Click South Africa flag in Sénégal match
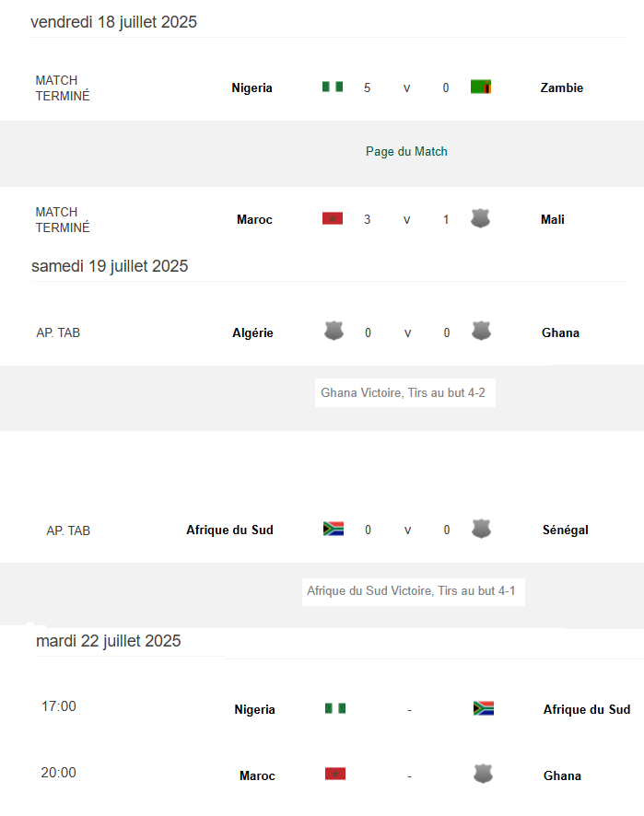The image size is (644, 816). point(334,529)
